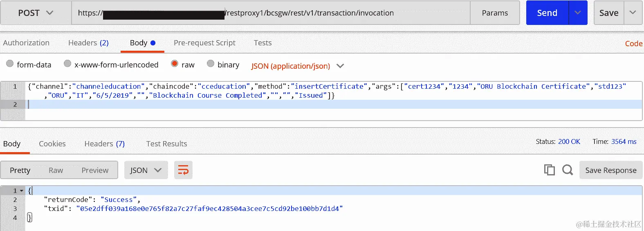Open the Test Results tab
644x231 pixels.
(166, 144)
